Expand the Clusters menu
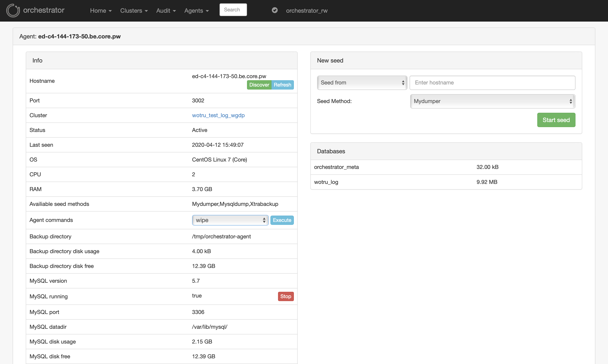This screenshot has width=608, height=364. [134, 11]
